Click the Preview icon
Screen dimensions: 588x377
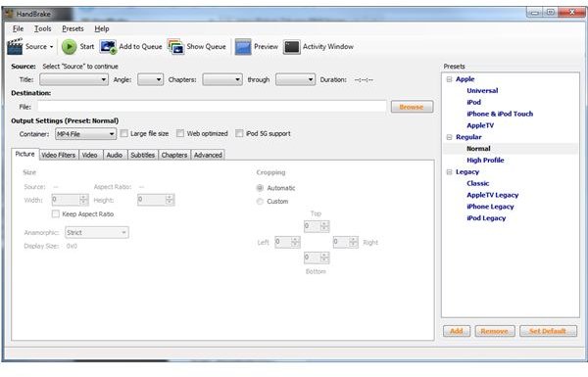pos(243,47)
